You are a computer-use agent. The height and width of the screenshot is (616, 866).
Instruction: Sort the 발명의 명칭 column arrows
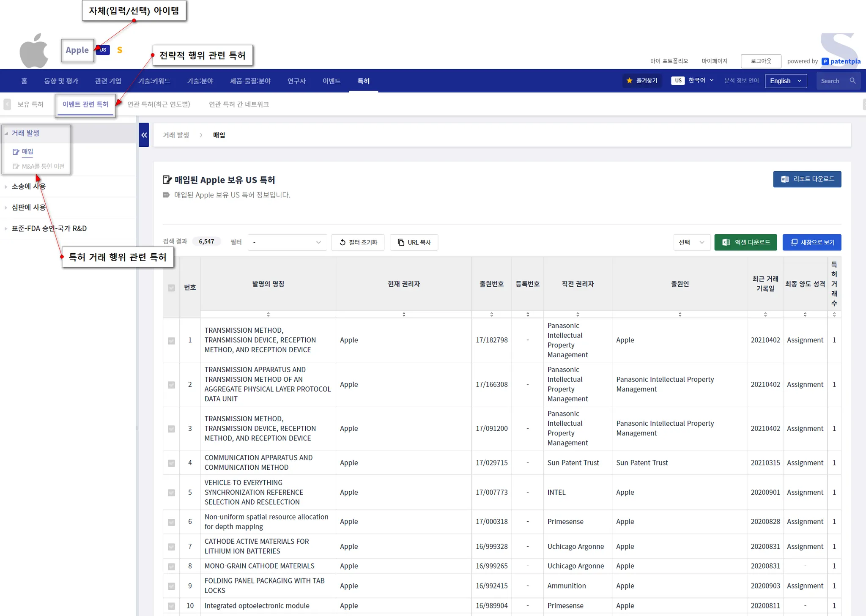[268, 315]
